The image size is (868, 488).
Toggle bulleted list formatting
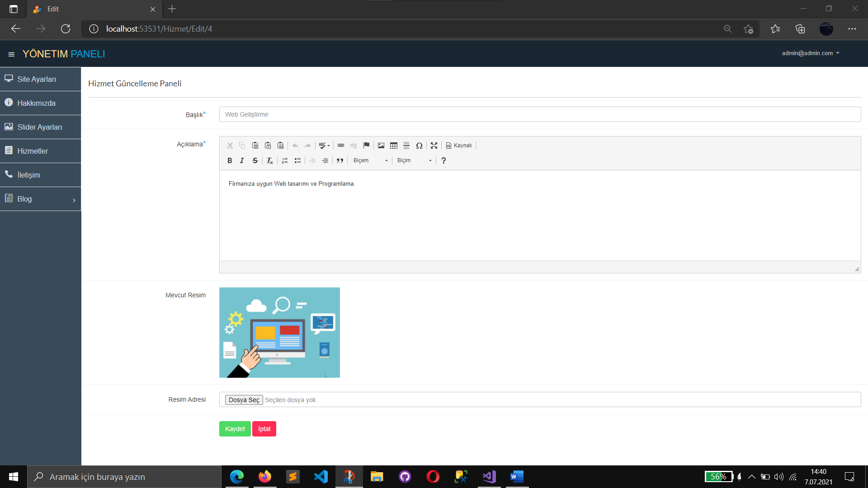click(297, 160)
